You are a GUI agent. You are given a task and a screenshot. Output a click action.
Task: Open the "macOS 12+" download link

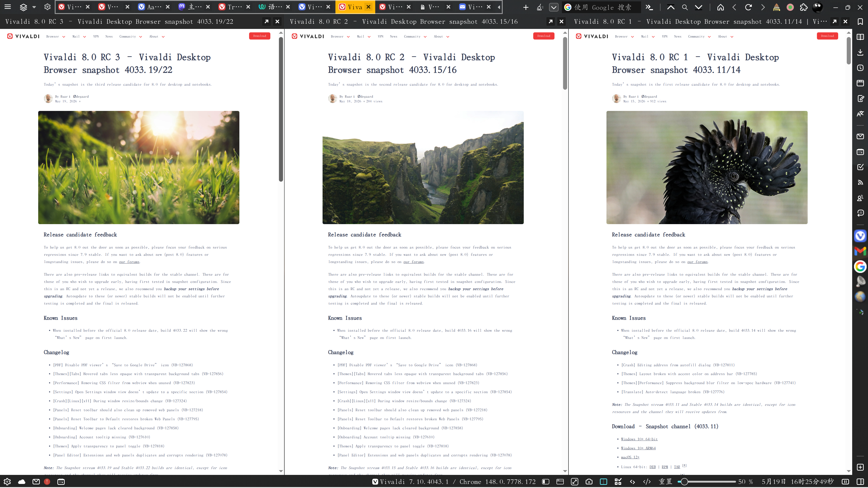coord(630,457)
